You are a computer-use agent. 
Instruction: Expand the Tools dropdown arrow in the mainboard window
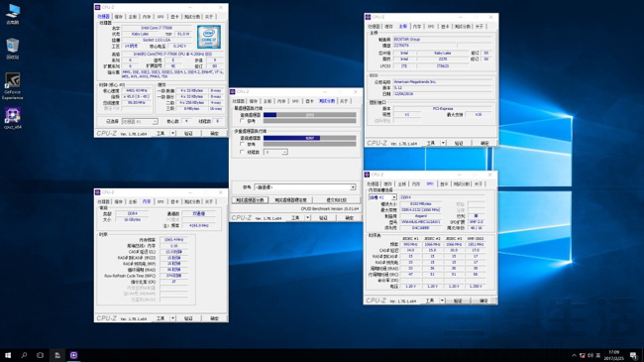443,143
